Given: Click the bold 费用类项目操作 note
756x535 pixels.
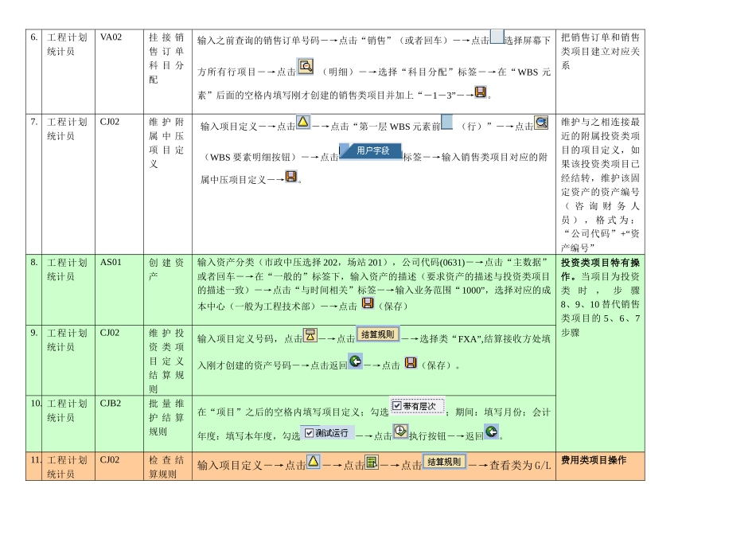Looking at the screenshot, I should 594,459.
